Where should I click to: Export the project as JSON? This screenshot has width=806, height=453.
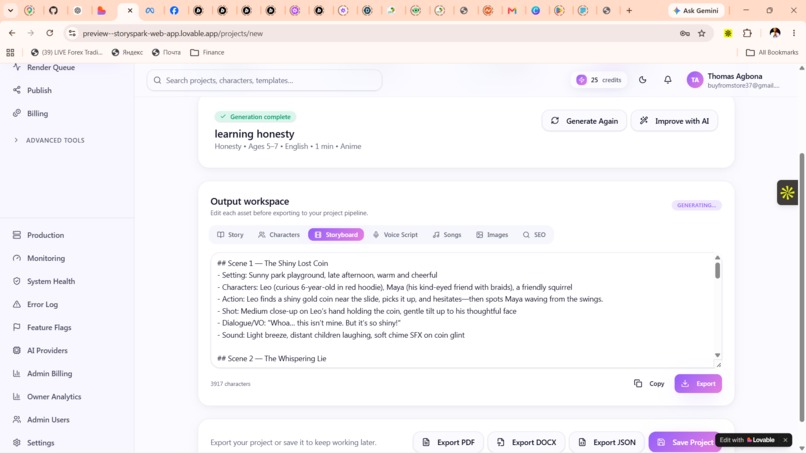[x=607, y=442]
